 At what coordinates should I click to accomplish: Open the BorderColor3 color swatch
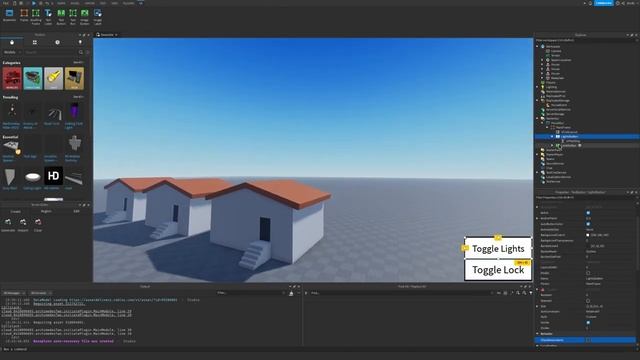(x=588, y=246)
